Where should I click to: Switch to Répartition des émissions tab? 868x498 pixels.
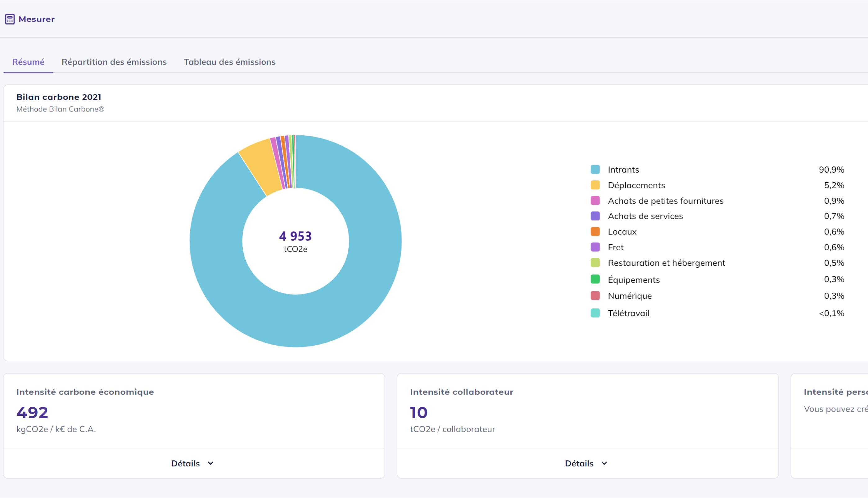coord(114,62)
